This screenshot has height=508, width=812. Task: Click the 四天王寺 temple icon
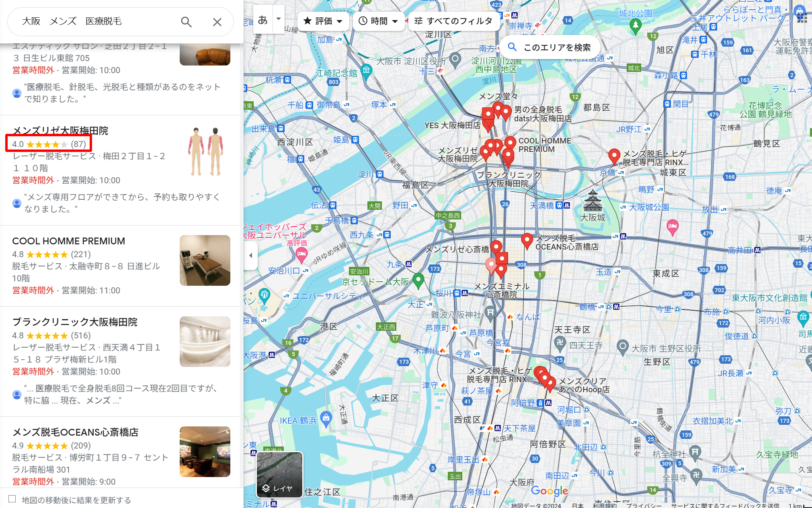tap(560, 343)
